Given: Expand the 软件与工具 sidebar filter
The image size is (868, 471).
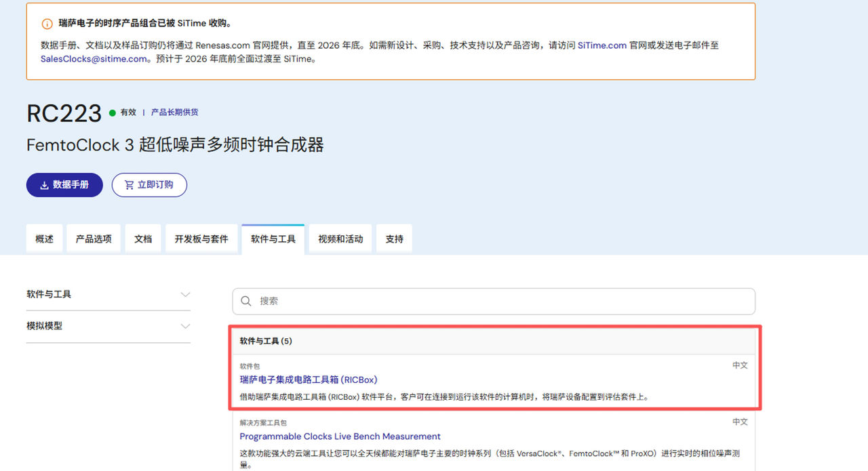Looking at the screenshot, I should [108, 294].
